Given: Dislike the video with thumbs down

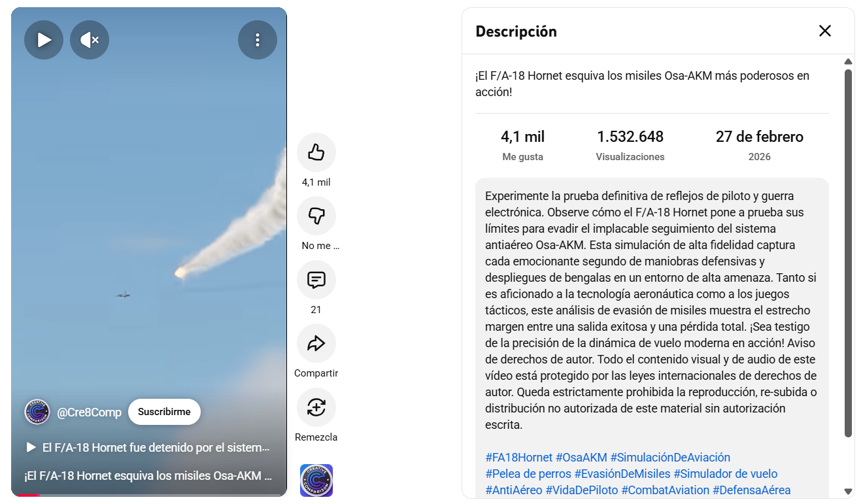Looking at the screenshot, I should click(316, 215).
